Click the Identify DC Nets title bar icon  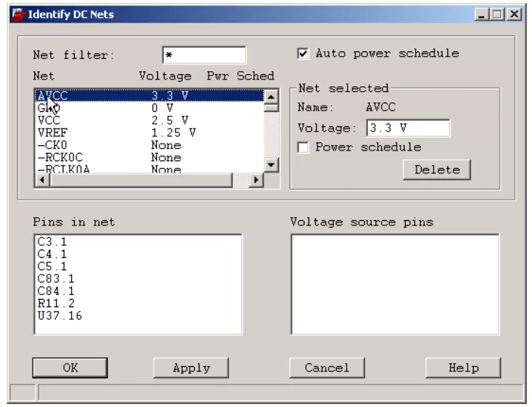tap(19, 14)
